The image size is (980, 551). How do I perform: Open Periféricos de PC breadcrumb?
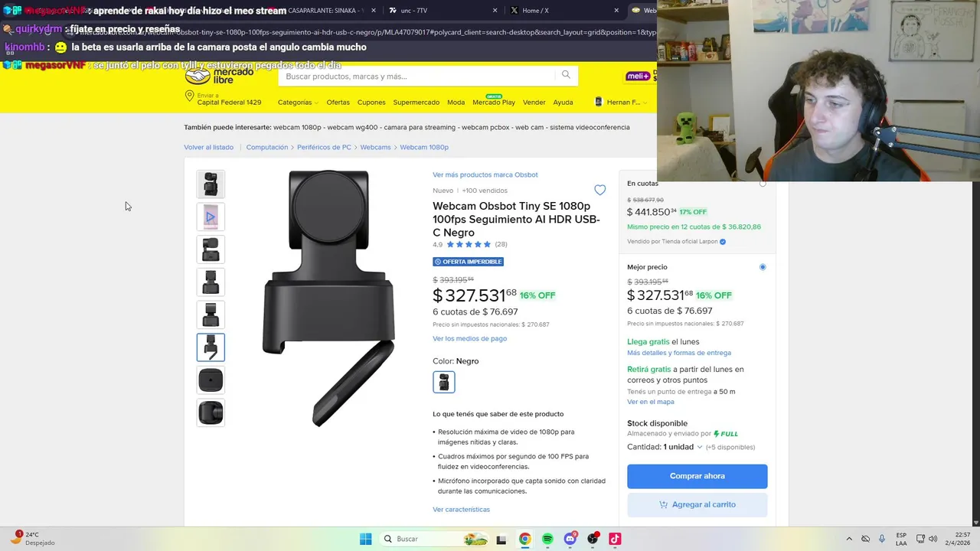click(x=324, y=147)
